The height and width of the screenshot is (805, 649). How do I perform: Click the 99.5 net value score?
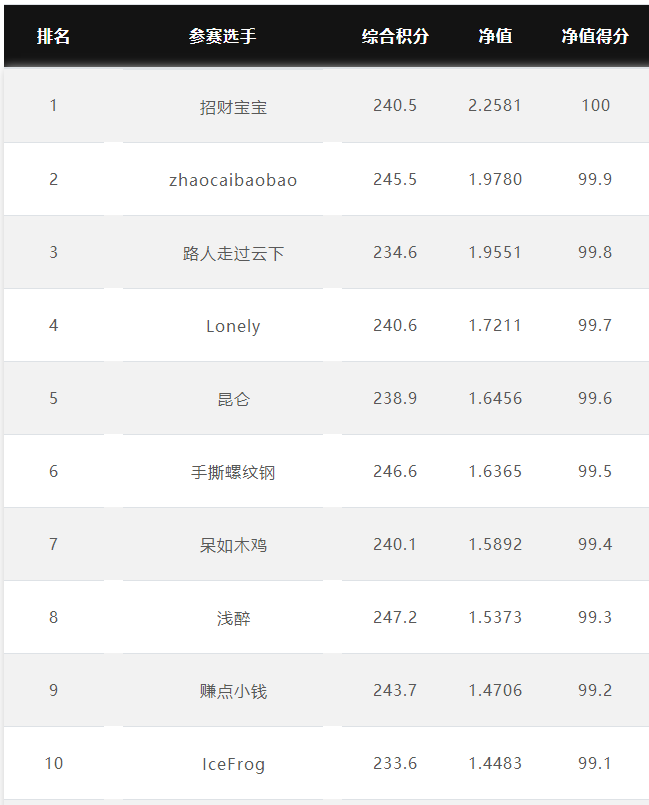click(x=595, y=471)
